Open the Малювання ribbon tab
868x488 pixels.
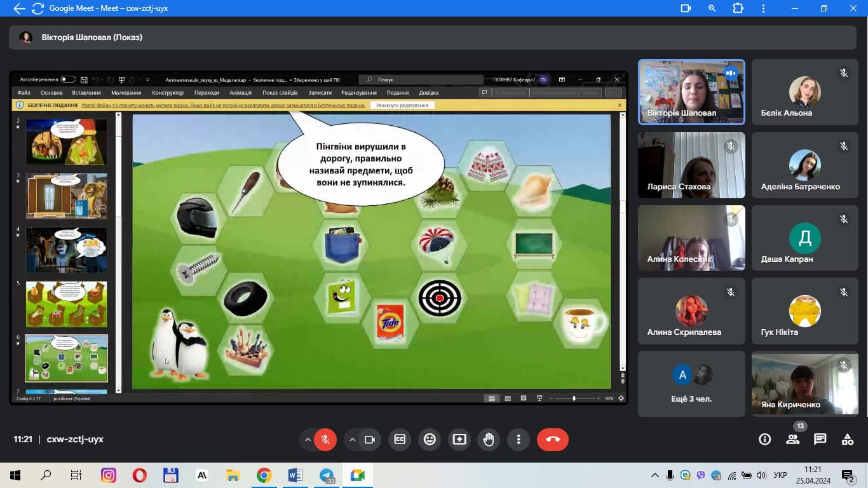pos(126,93)
